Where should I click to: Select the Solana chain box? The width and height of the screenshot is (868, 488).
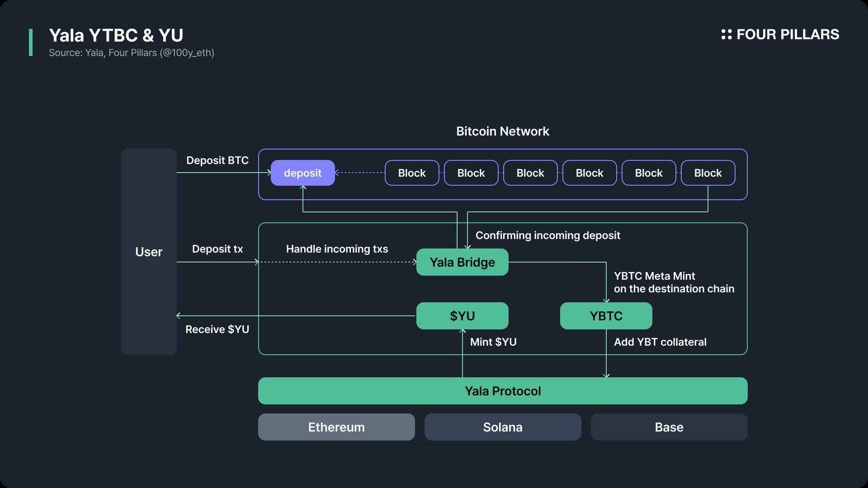tap(503, 427)
